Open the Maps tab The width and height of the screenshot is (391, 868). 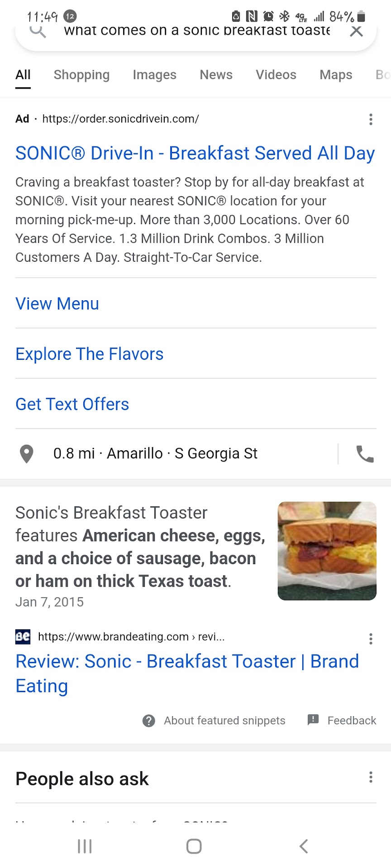click(x=336, y=75)
